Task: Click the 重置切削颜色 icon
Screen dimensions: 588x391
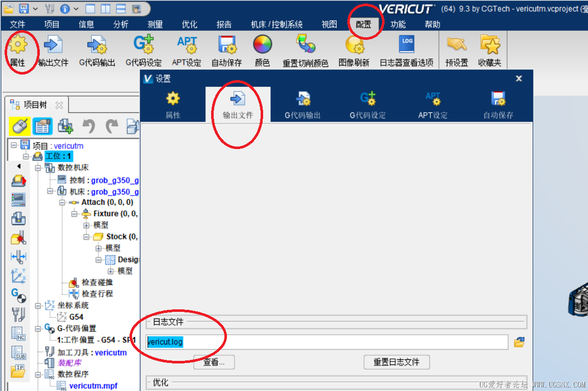Action: (x=305, y=51)
